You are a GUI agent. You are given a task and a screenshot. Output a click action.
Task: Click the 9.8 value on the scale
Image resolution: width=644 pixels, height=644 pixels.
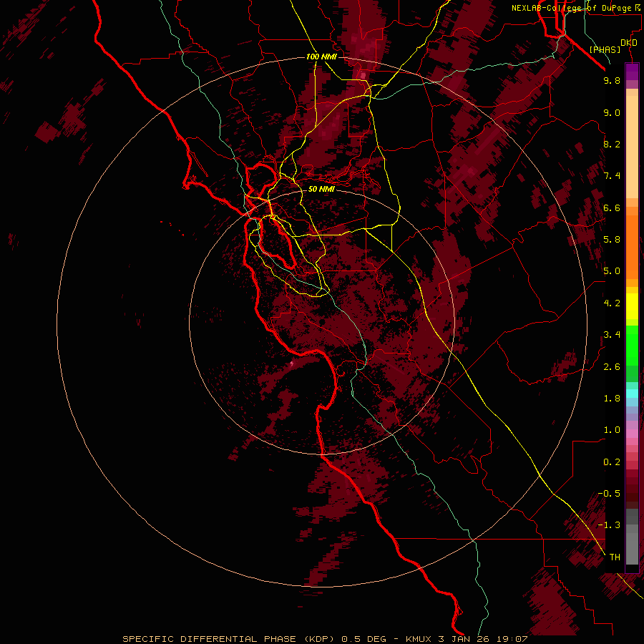612,80
